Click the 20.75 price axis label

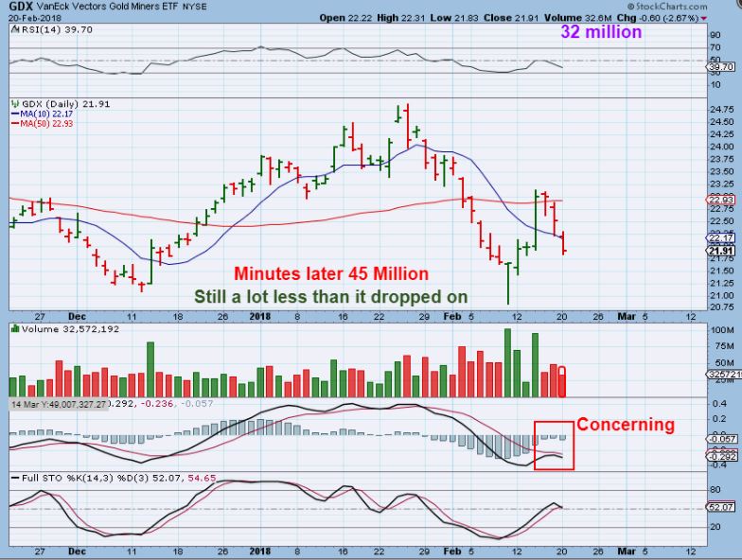[722, 306]
